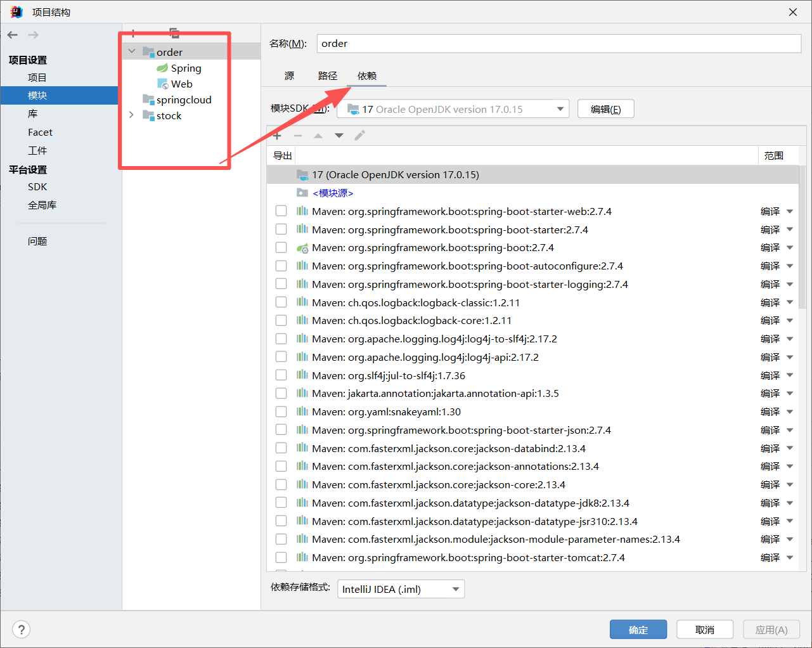Screen dimensions: 812x648
Task: Move dependency up with the up arrow
Action: 318,136
